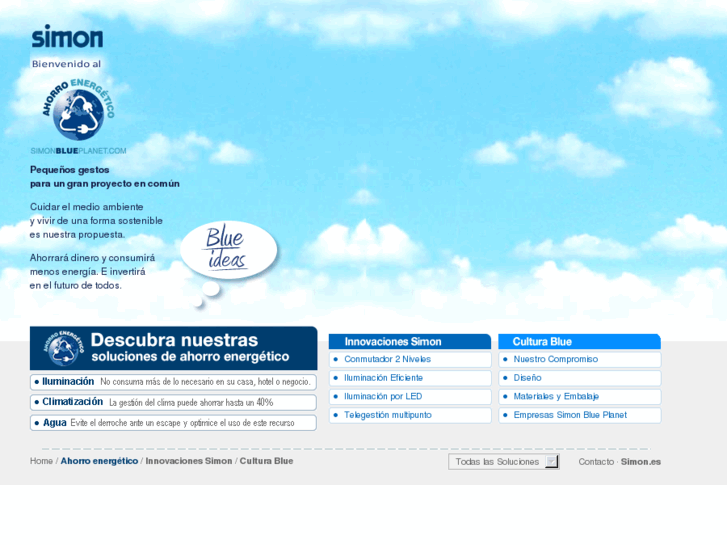Image resolution: width=727 pixels, height=545 pixels.
Task: Open the Iluminación solutions row
Action: tap(173, 382)
